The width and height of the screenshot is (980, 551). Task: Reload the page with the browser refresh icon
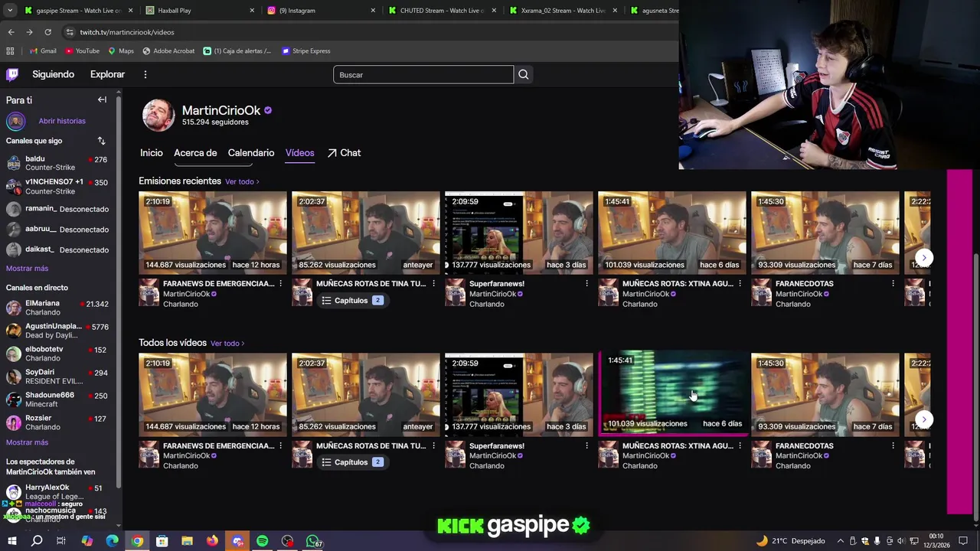point(47,32)
